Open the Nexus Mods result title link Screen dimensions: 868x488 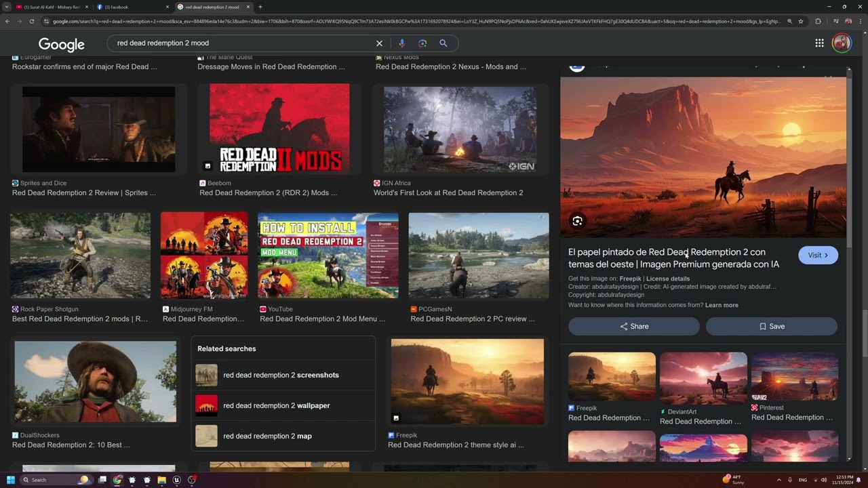click(451, 66)
